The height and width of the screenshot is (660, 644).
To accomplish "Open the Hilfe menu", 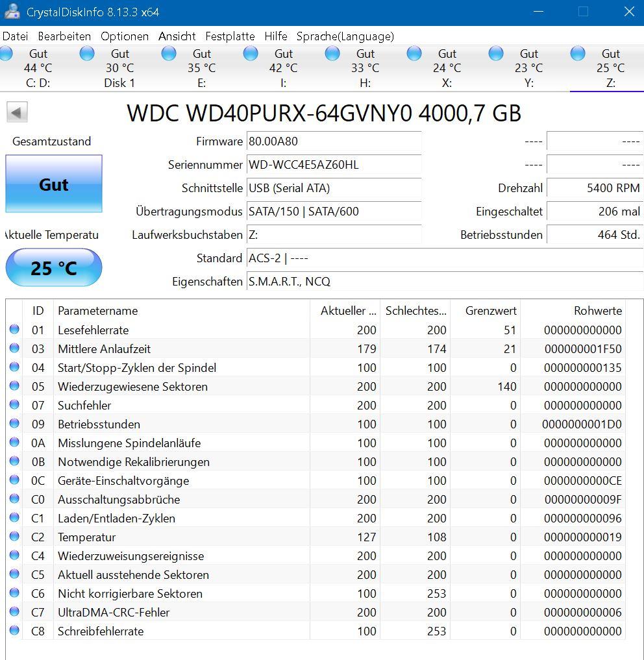I will pos(276,36).
